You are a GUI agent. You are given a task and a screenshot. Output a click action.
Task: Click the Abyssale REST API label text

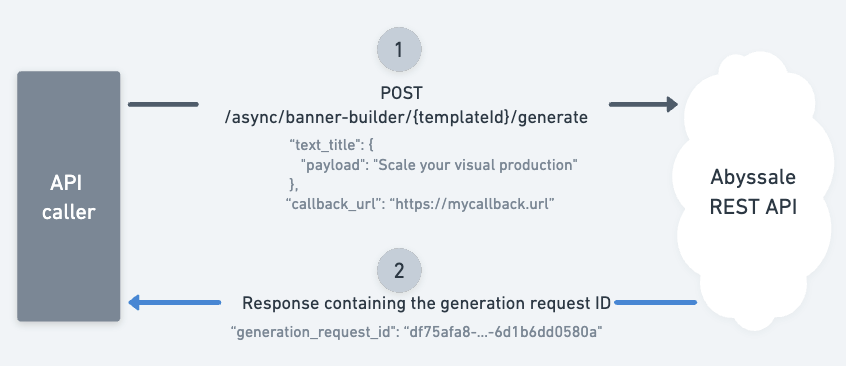(x=753, y=192)
